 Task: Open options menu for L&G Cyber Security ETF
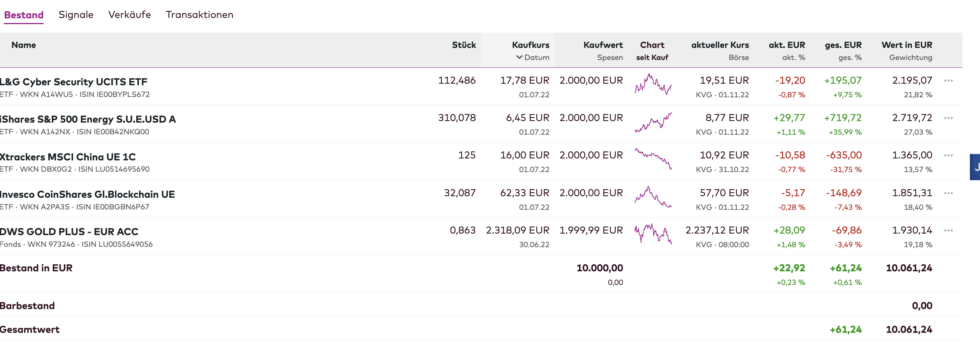(948, 81)
